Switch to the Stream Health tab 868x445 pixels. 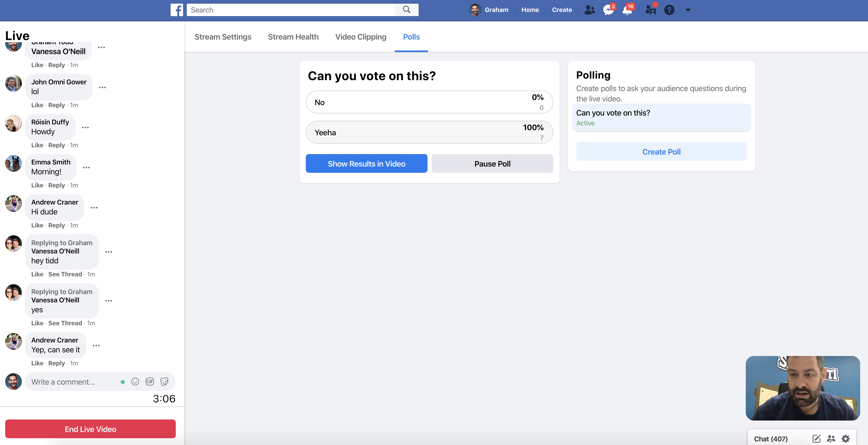tap(293, 37)
